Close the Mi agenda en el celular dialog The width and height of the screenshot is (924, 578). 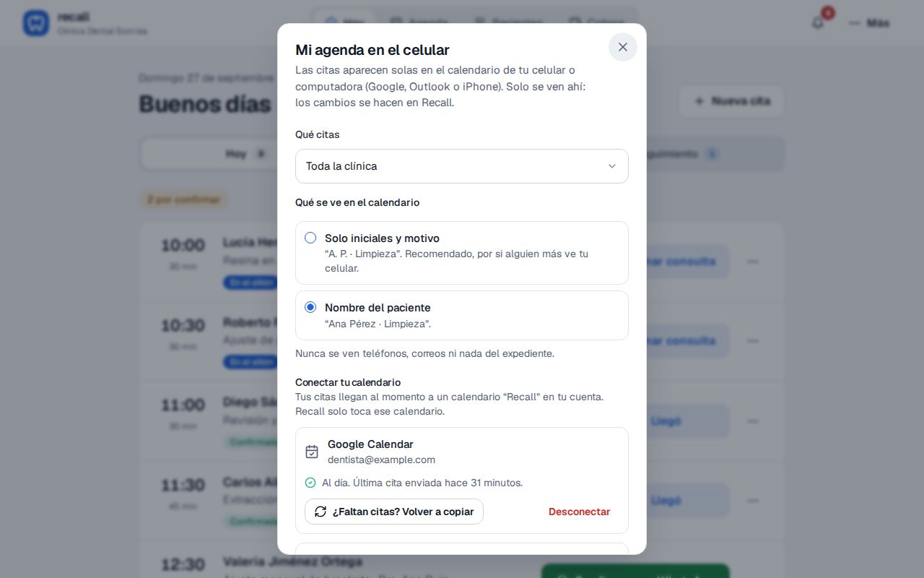622,47
